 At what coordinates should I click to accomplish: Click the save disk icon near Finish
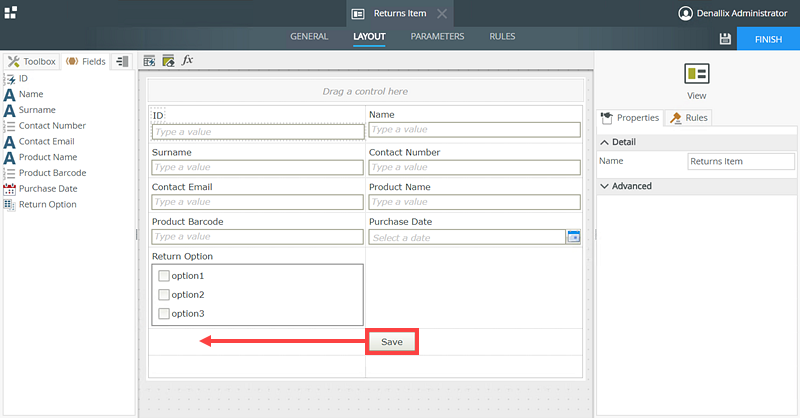click(725, 38)
